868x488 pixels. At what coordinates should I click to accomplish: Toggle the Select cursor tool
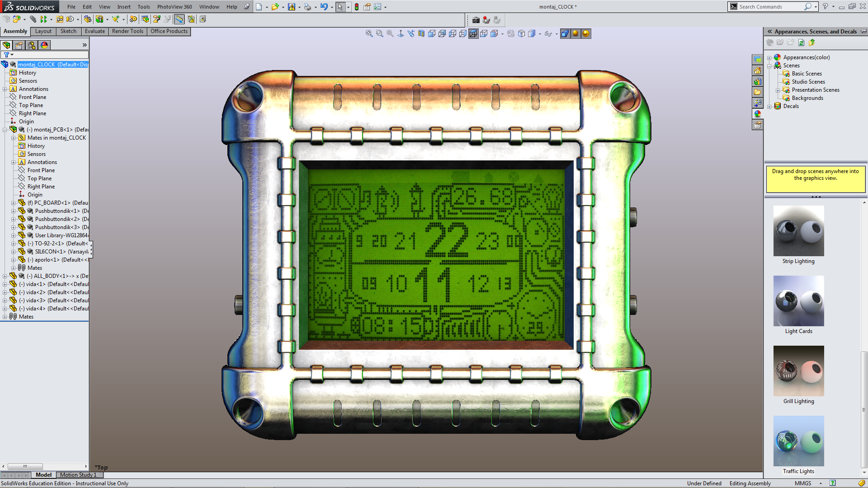coord(340,7)
